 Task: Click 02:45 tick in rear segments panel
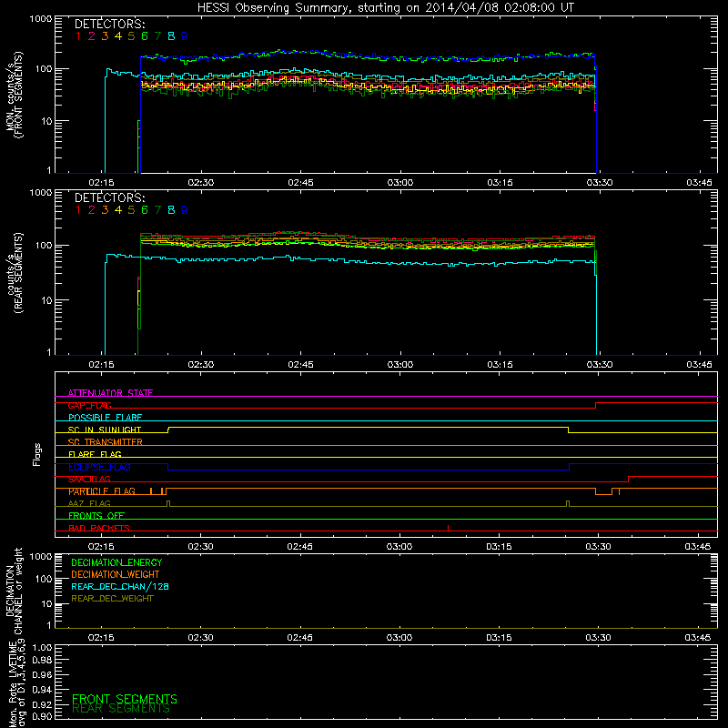pyautogui.click(x=300, y=365)
